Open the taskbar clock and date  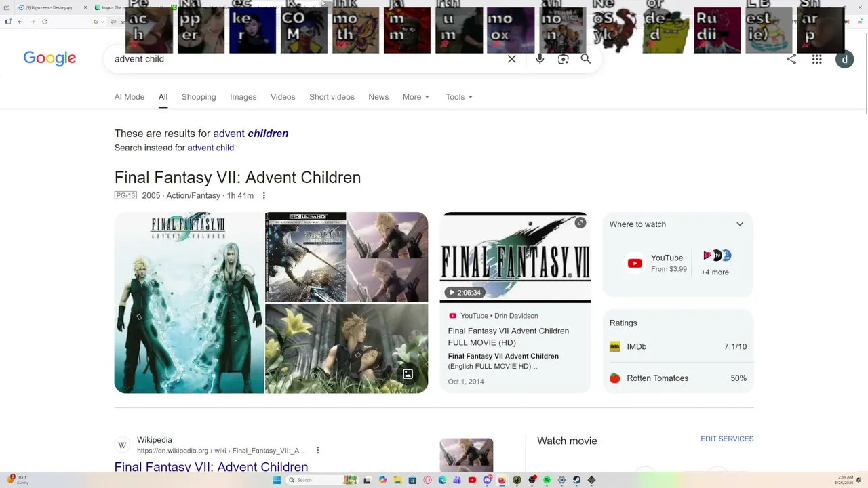pyautogui.click(x=845, y=480)
